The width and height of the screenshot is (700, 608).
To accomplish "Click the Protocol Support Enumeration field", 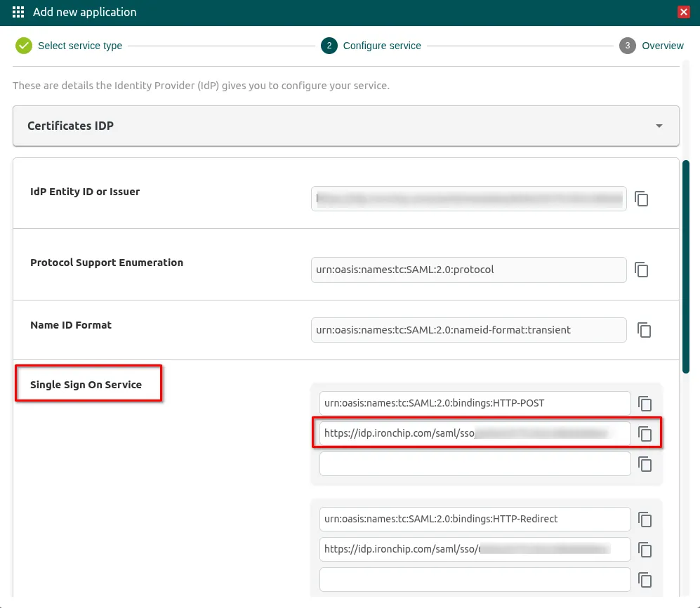I will coord(469,270).
